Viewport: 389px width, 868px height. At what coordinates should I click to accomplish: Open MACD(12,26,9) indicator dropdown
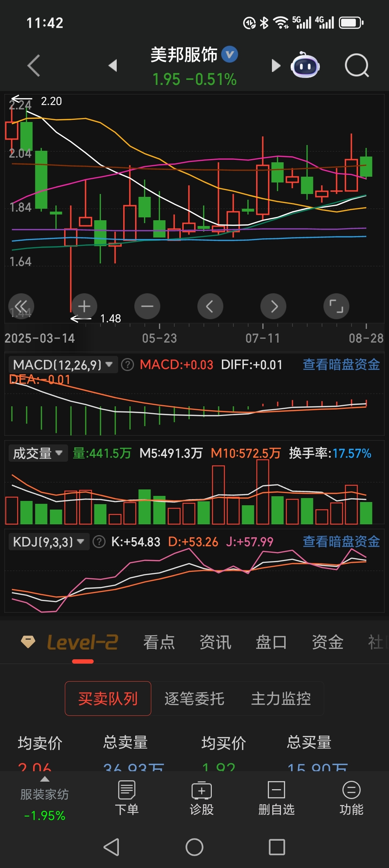coord(63,365)
